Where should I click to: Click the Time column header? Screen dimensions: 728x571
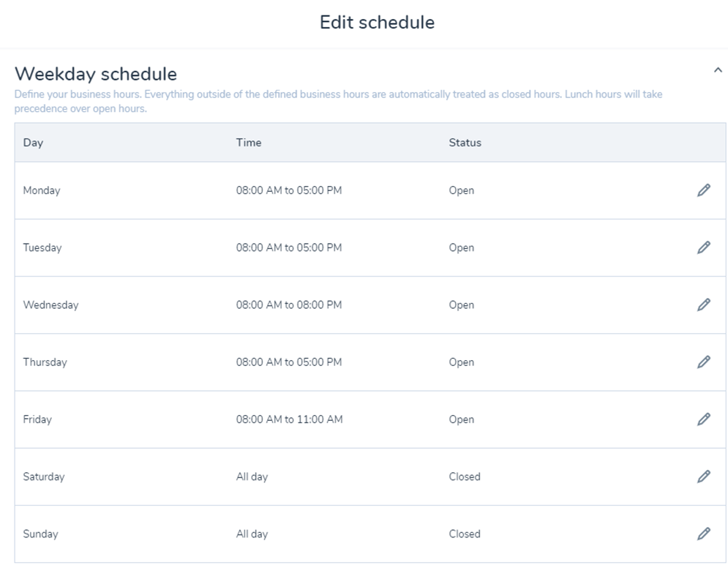[x=248, y=143]
